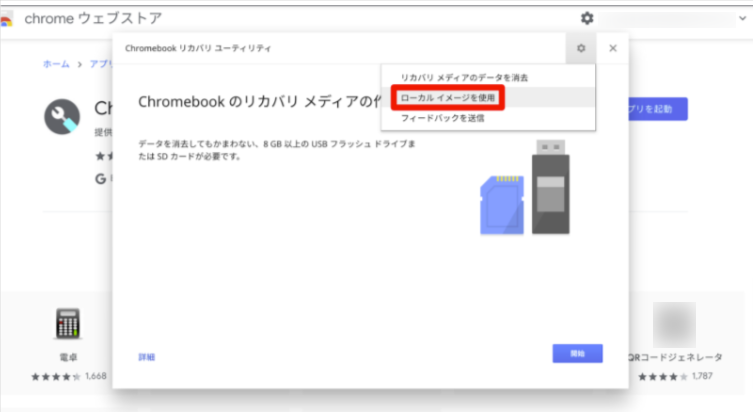Click the Chromebook リカバリ ユーティリティ dialog title

pyautogui.click(x=198, y=48)
